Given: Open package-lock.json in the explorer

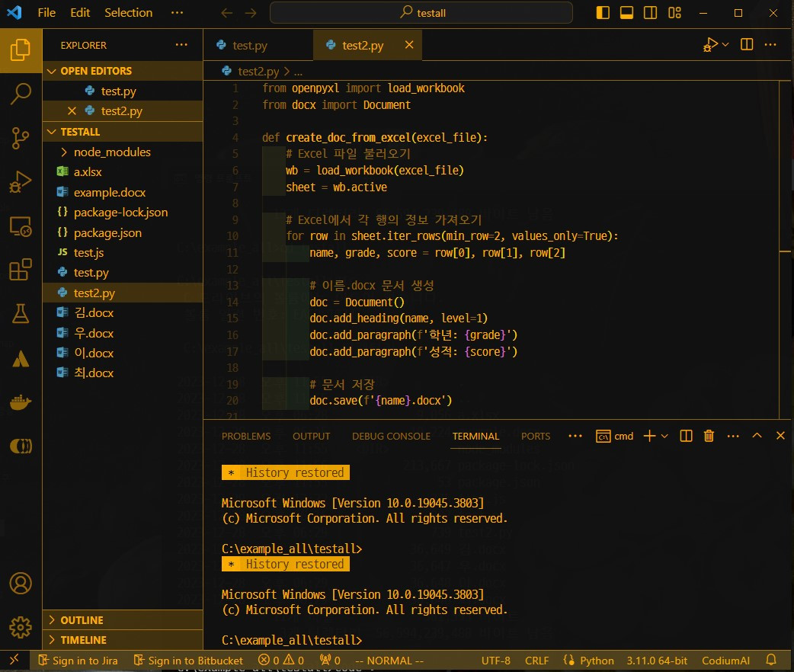Looking at the screenshot, I should click(123, 212).
